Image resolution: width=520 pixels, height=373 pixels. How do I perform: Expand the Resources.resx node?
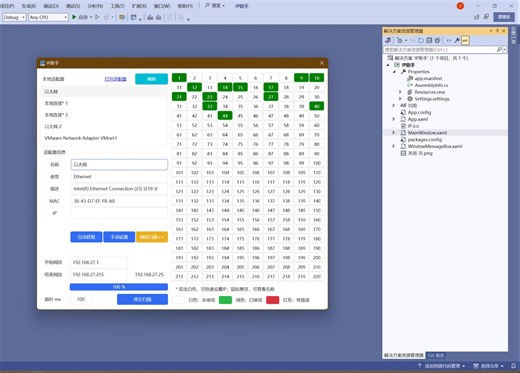point(400,92)
